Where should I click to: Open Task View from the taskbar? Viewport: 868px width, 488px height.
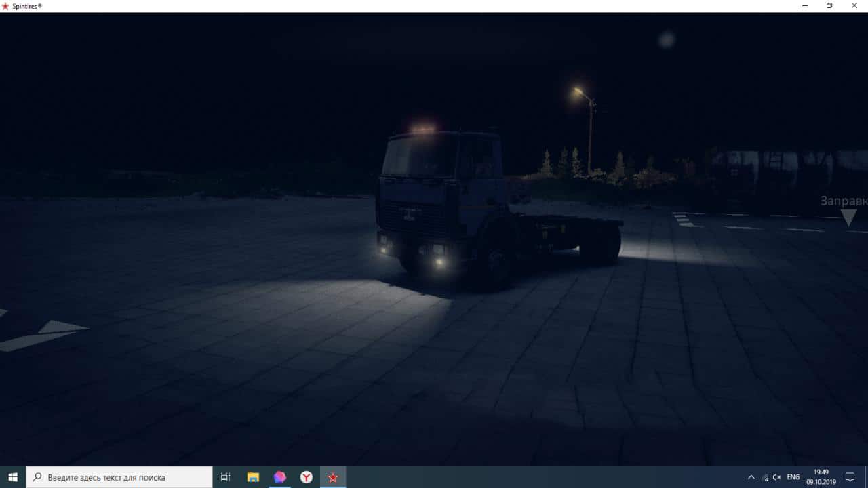coord(226,477)
